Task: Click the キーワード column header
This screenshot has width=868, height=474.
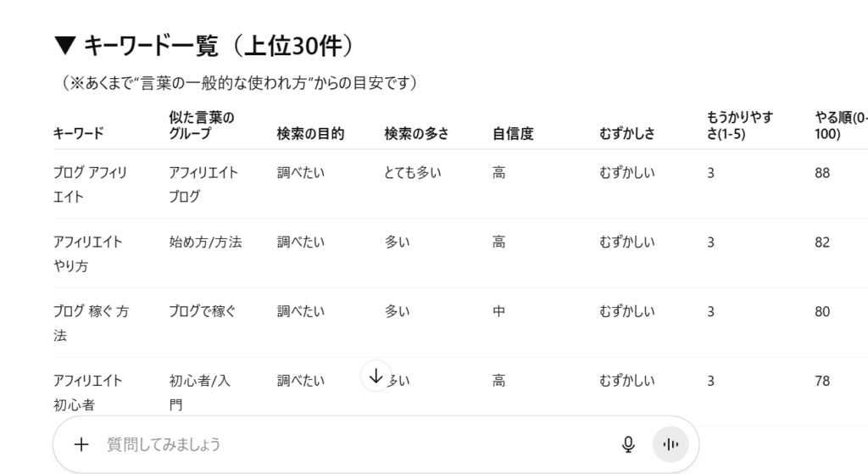Action: point(78,134)
